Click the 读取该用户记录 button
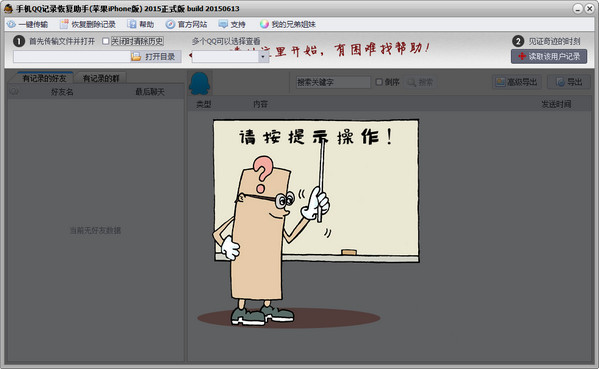This screenshot has height=369, width=599. (549, 57)
